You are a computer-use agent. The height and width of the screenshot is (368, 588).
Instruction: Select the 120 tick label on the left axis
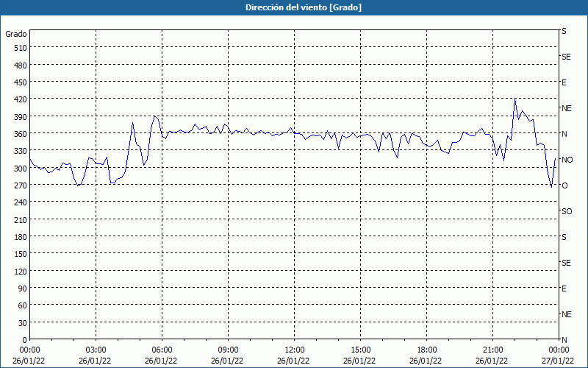tap(21, 271)
